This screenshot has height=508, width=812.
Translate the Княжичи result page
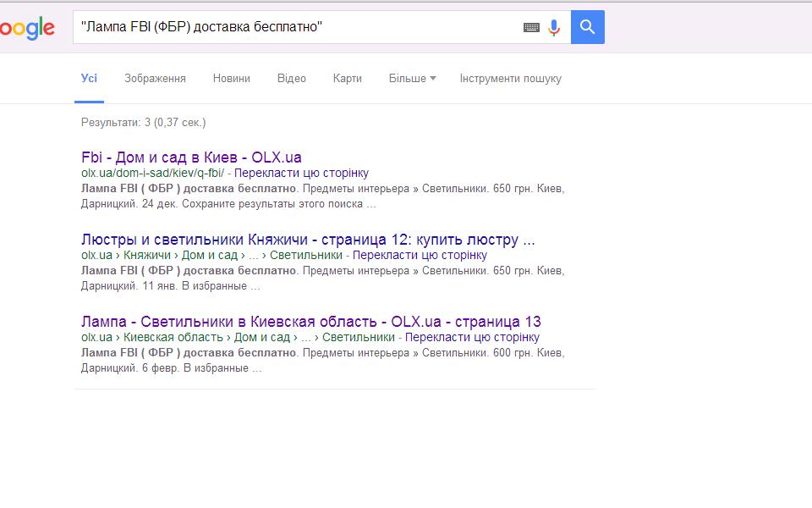420,255
